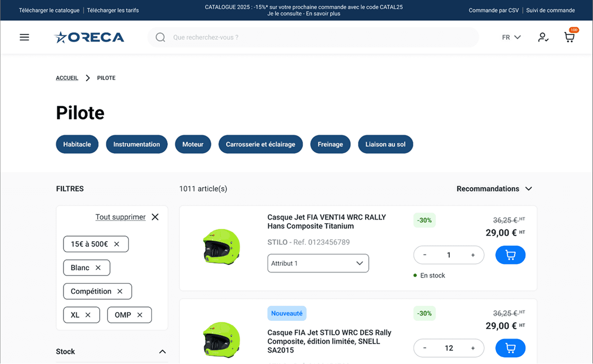
Task: Click the X next to Tout supprimer
Action: tap(155, 217)
